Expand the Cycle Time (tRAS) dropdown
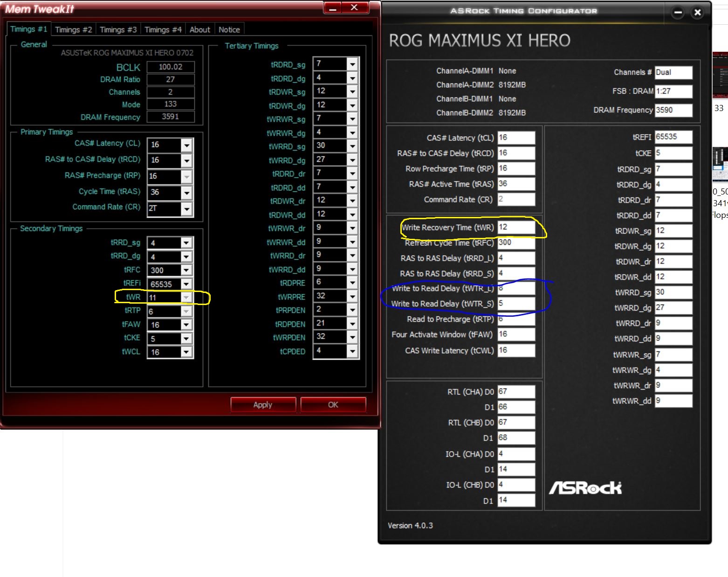The image size is (728, 577). [186, 193]
